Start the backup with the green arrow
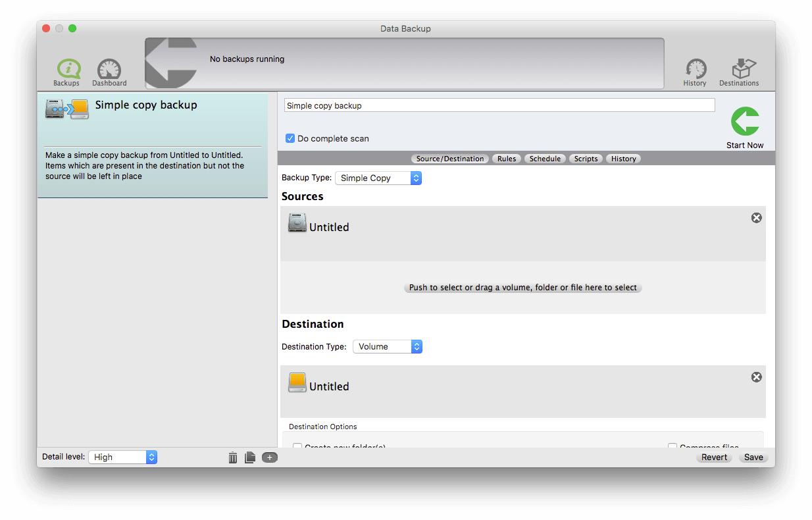 (744, 122)
